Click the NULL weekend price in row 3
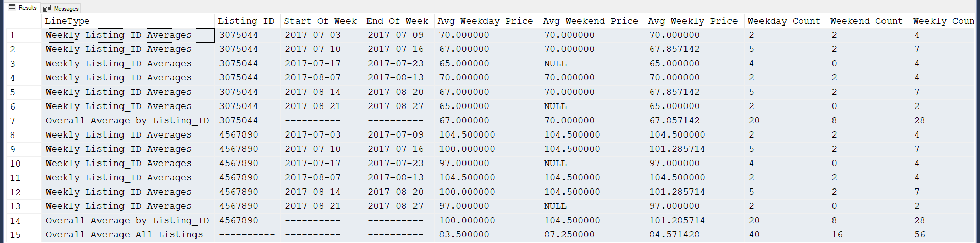This screenshot has width=980, height=243. (x=555, y=64)
